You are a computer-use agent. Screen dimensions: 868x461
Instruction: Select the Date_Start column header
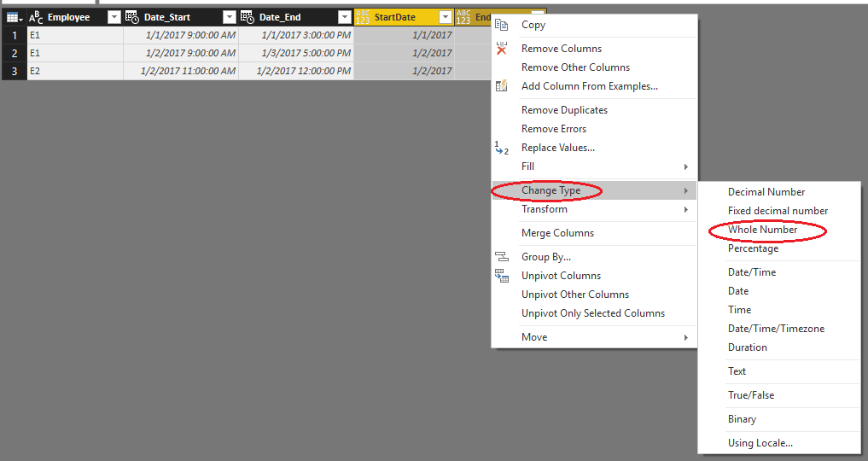[167, 18]
